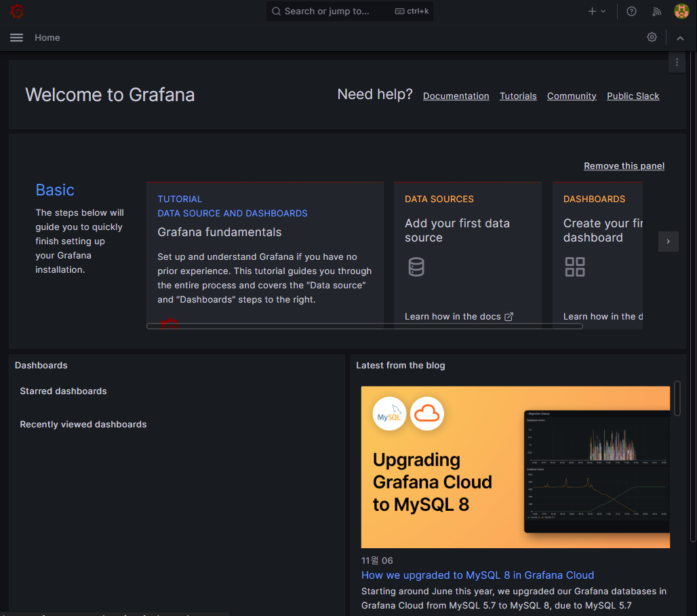Open the news feed RSS icon

[656, 12]
